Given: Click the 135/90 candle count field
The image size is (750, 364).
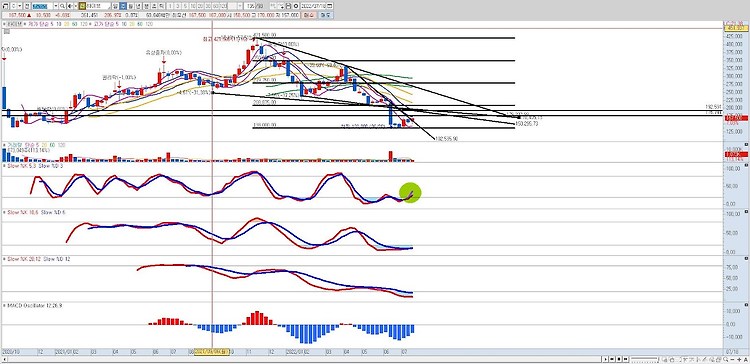Looking at the screenshot, I should click(x=254, y=6).
